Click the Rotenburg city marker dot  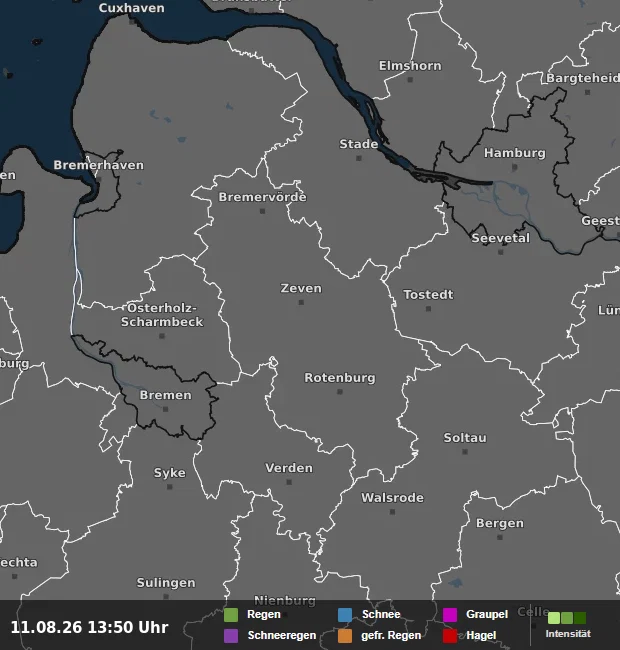[x=340, y=392]
